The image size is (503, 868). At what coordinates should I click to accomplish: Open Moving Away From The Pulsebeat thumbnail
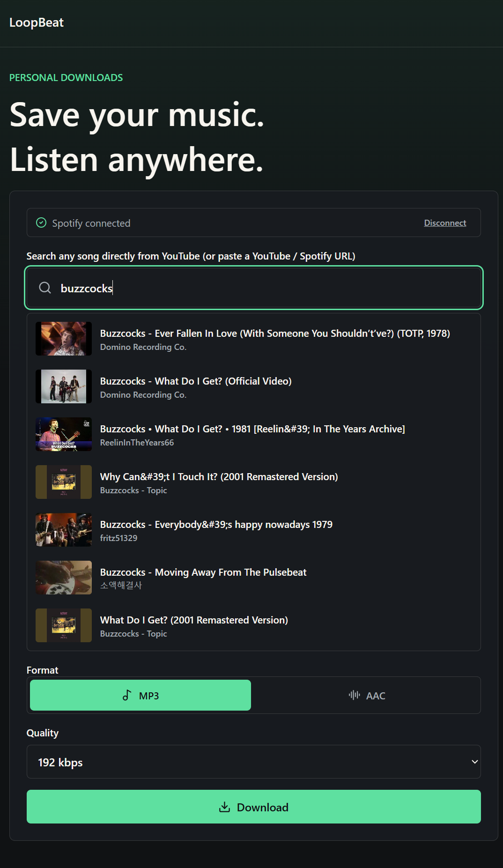point(64,578)
